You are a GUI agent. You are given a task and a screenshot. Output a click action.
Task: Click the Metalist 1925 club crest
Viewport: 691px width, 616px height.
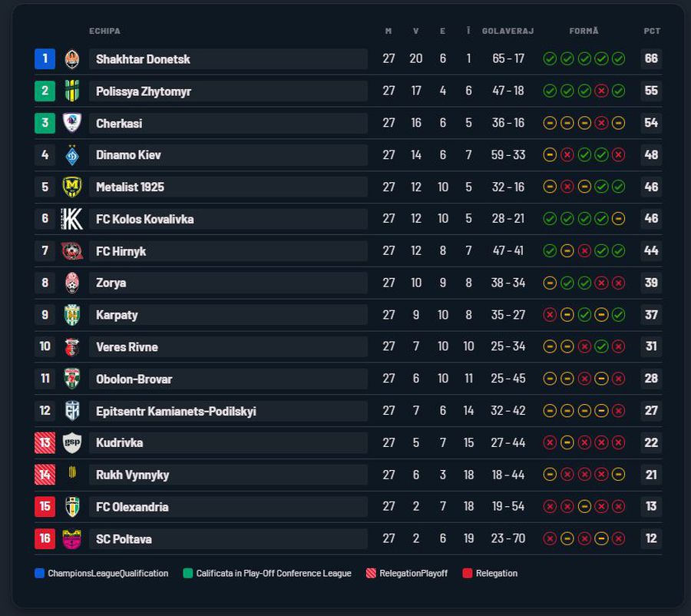(x=72, y=187)
